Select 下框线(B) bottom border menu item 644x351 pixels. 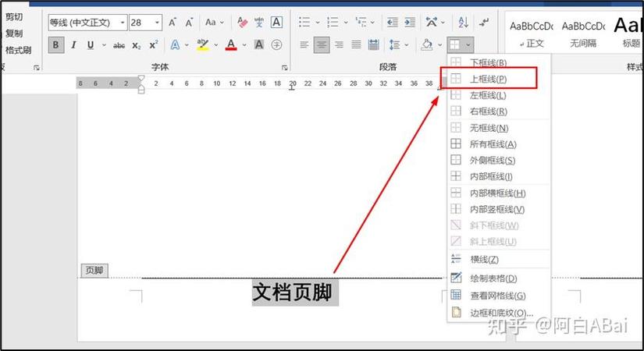tap(498, 62)
